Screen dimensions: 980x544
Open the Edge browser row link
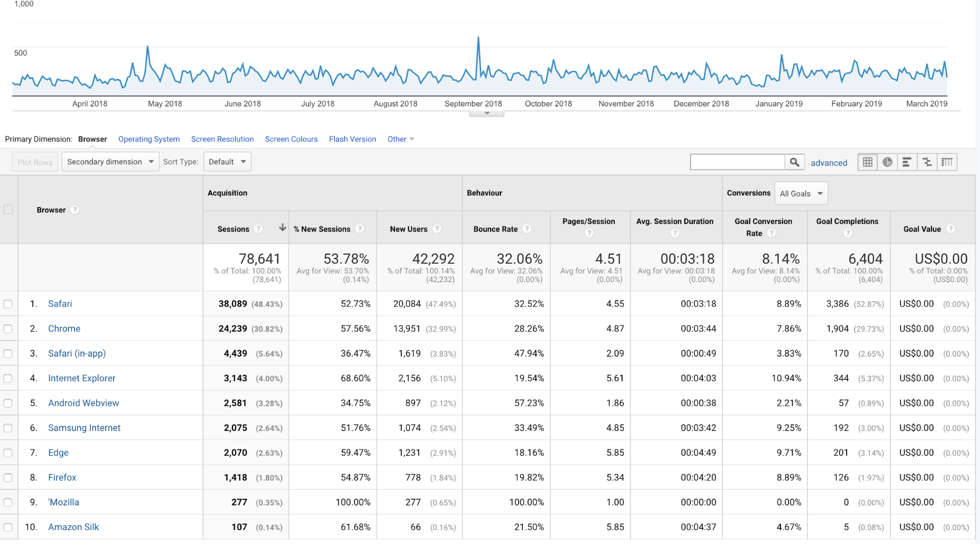click(58, 452)
